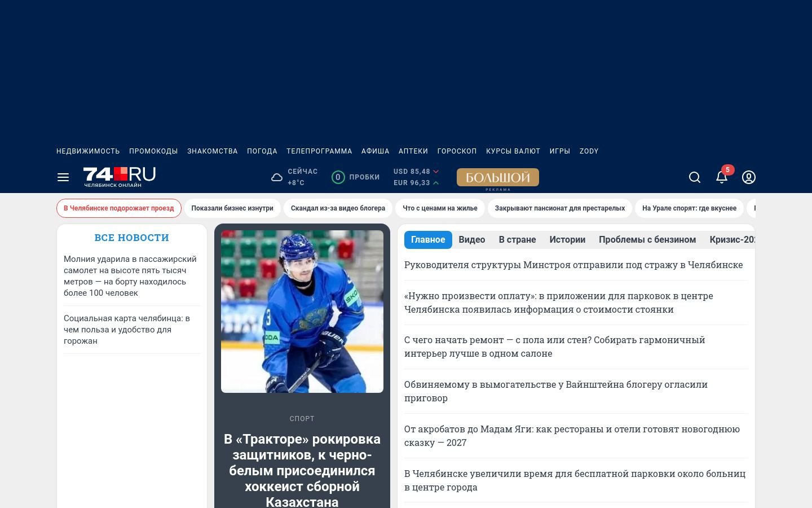Open ПРОМОКОДЫ in top navigation
Viewport: 812px width, 508px height.
click(153, 151)
